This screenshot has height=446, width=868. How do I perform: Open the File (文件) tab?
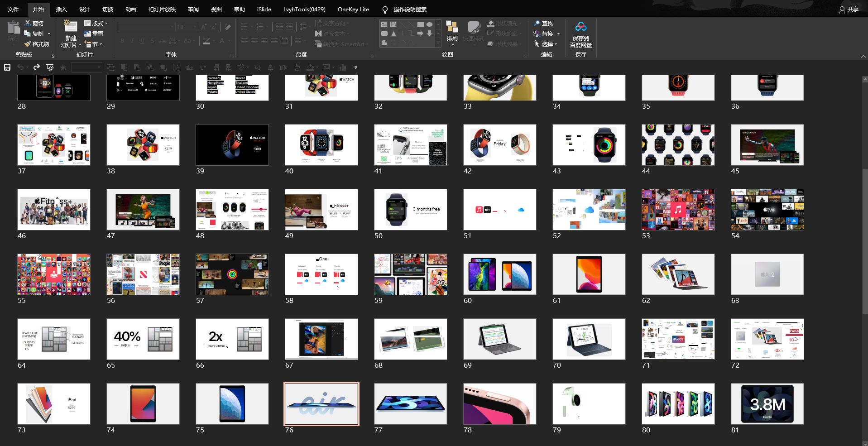pos(13,9)
